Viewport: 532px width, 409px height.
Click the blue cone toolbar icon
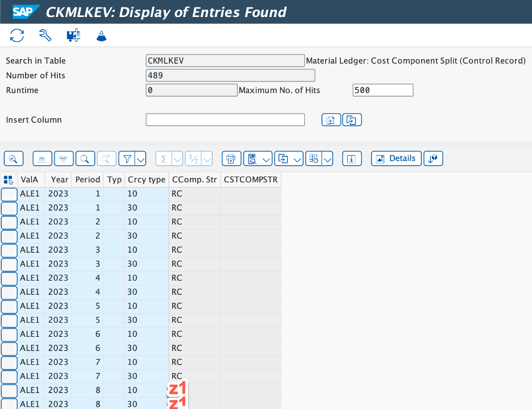point(101,36)
